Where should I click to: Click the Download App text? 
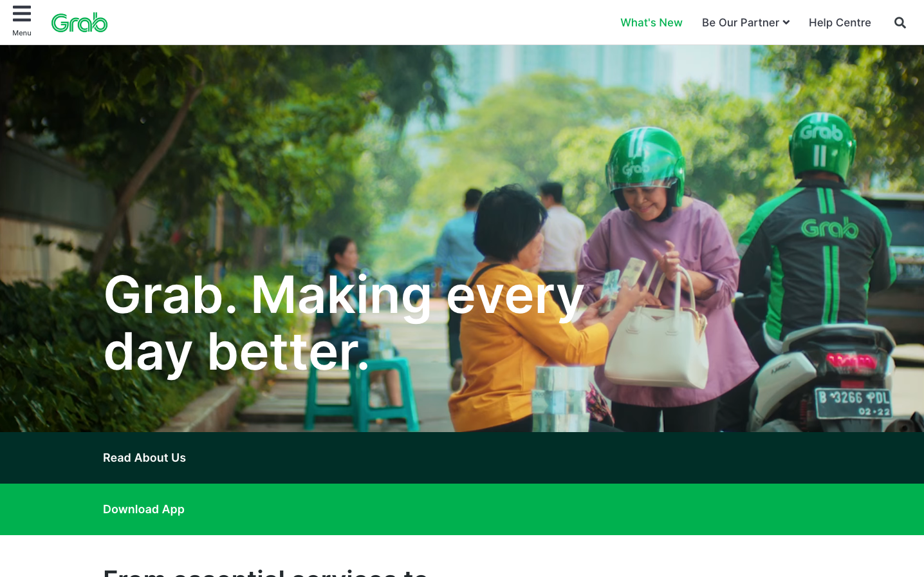(143, 509)
